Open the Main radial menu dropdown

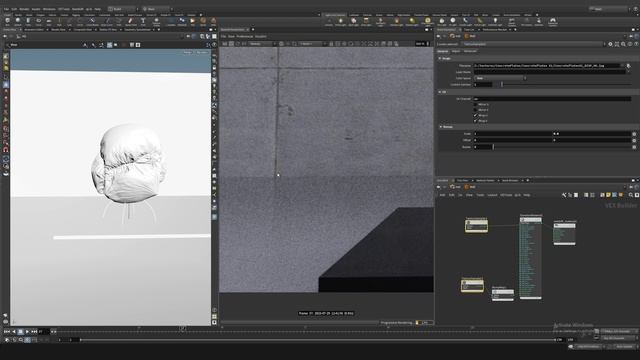point(157,9)
